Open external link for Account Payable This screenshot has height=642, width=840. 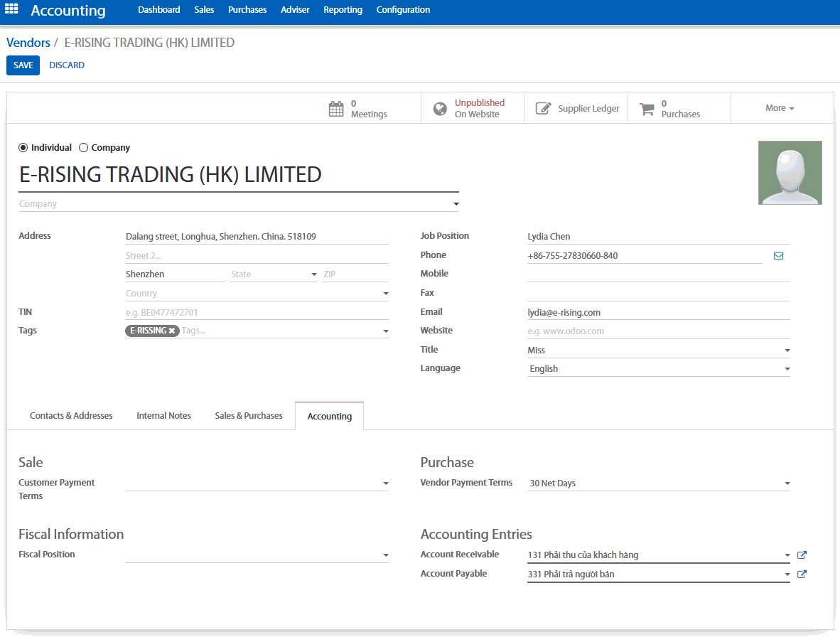coord(802,574)
